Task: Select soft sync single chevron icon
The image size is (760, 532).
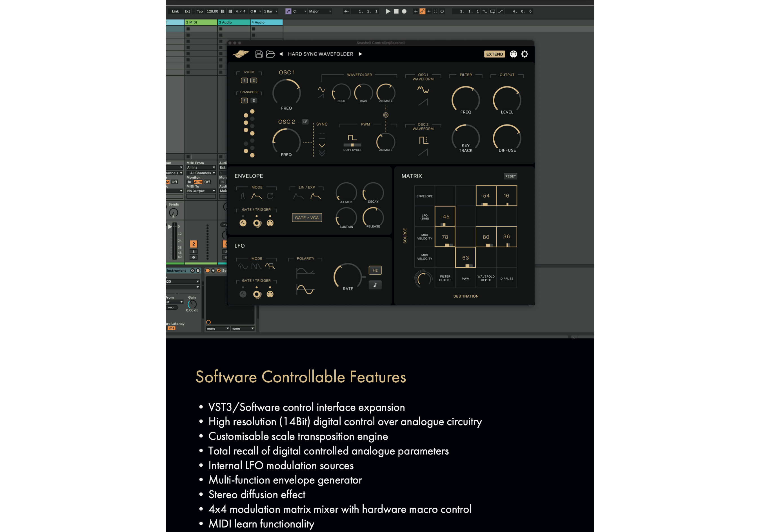Action: point(322,145)
